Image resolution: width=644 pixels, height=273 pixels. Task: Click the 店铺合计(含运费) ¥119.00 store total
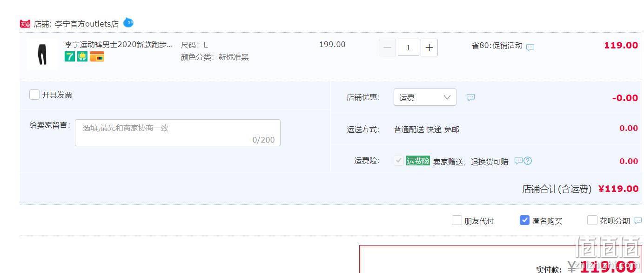(x=580, y=189)
